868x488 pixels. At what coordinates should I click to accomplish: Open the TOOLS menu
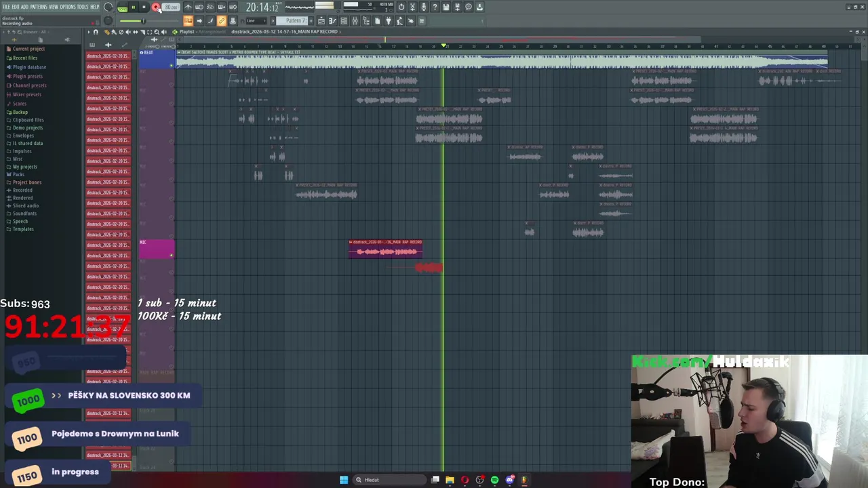pyautogui.click(x=83, y=7)
